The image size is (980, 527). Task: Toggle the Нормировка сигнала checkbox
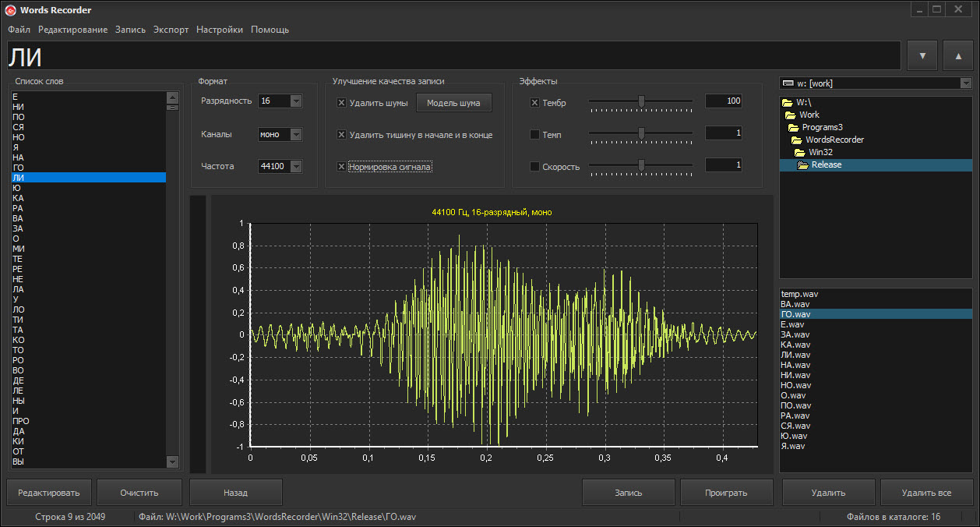pos(341,167)
